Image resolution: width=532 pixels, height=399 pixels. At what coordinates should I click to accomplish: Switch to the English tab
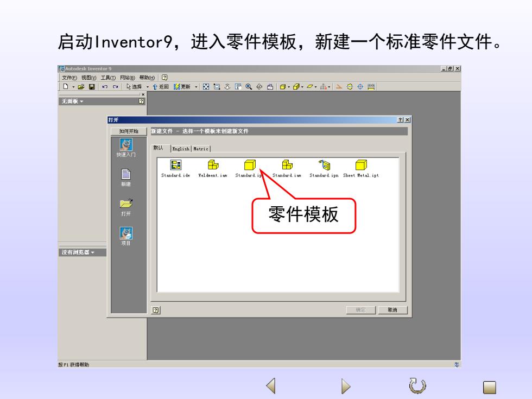pos(181,149)
